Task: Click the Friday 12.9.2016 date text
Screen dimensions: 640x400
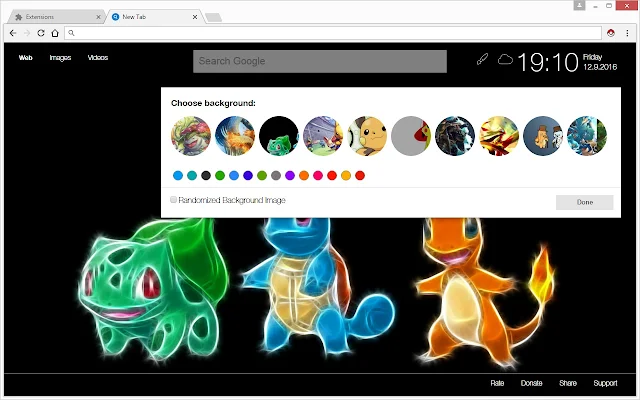Action: [600, 62]
